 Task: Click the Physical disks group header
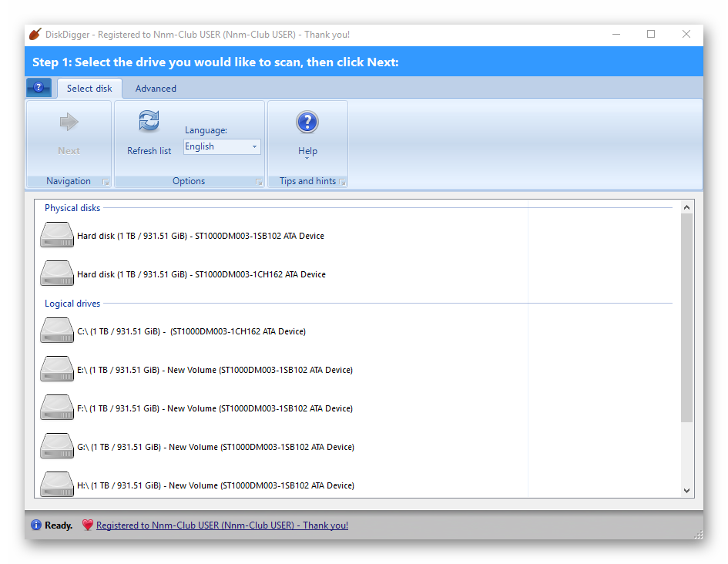72,208
